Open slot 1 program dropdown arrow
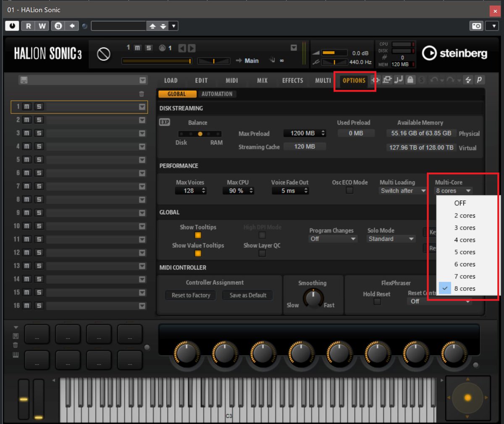This screenshot has width=504, height=424. tap(142, 107)
